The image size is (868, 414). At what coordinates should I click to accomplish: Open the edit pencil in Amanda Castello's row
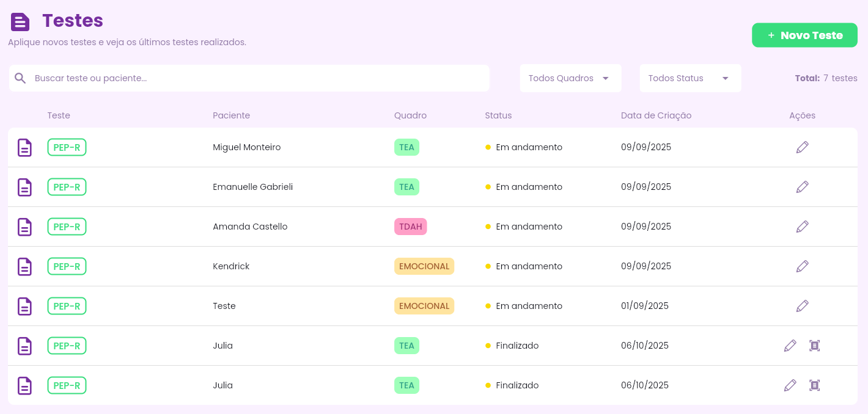pos(802,227)
